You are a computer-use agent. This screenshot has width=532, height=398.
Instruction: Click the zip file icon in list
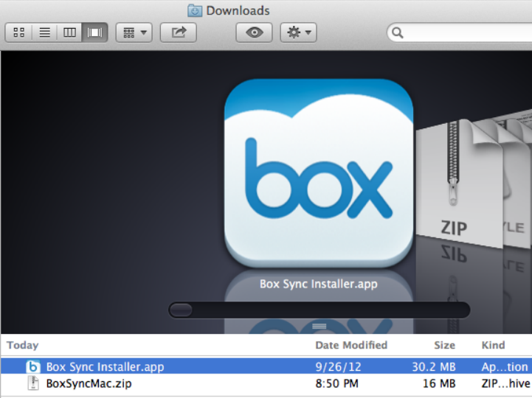coord(33,383)
